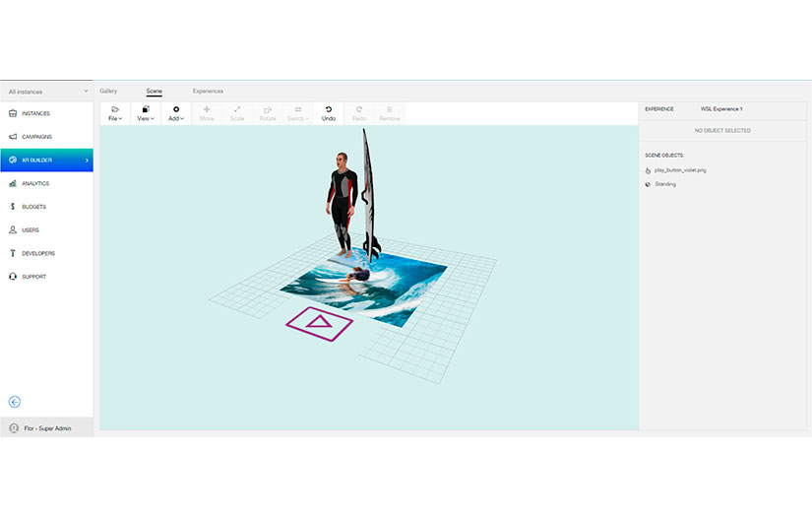Image resolution: width=812 pixels, height=517 pixels.
Task: Open XR Builder in the sidebar
Action: click(47, 161)
